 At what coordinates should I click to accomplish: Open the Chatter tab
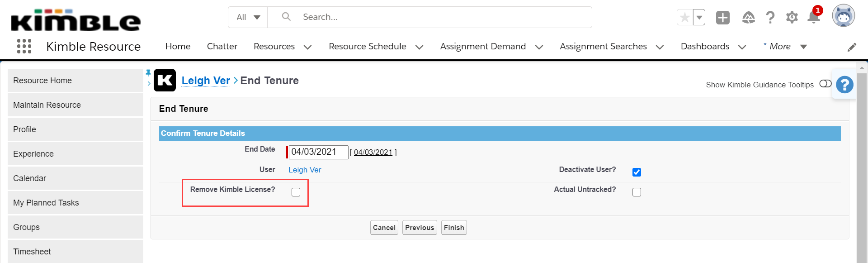[222, 47]
